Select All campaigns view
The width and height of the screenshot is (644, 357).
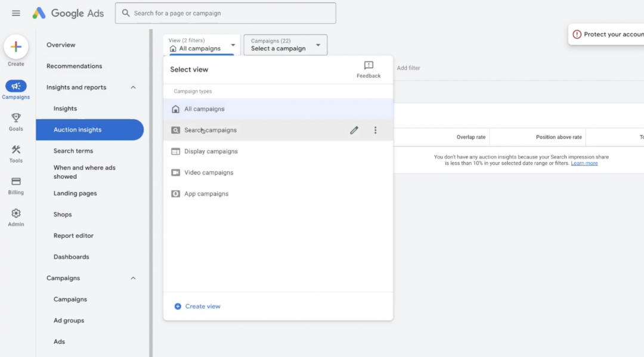pos(278,108)
